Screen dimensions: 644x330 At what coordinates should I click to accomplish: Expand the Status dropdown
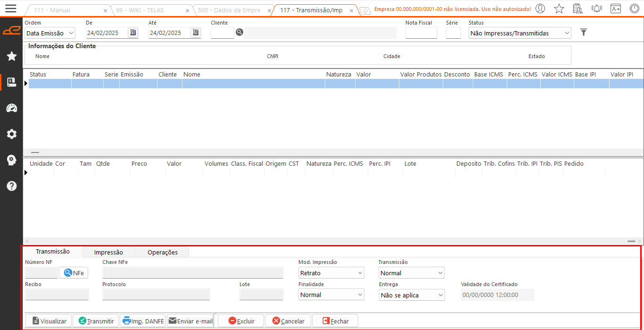520,33
